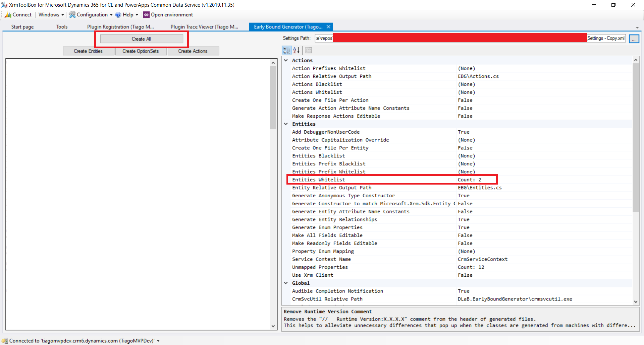Click the Property Pages icon

pos(309,50)
